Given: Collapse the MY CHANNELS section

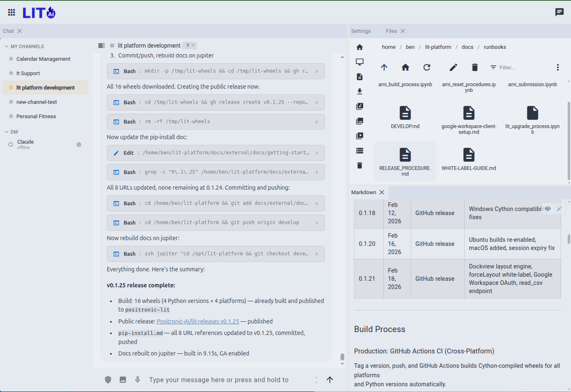Looking at the screenshot, I should (x=7, y=46).
